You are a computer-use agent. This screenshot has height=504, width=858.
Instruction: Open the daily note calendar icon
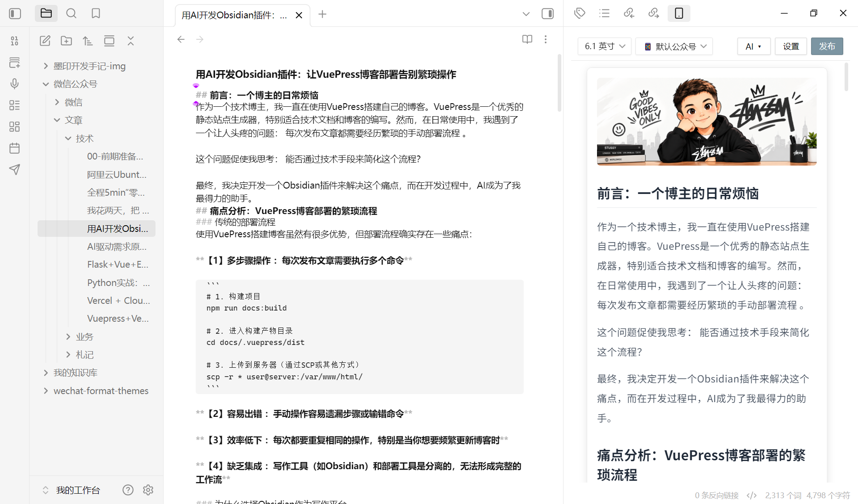coord(14,148)
